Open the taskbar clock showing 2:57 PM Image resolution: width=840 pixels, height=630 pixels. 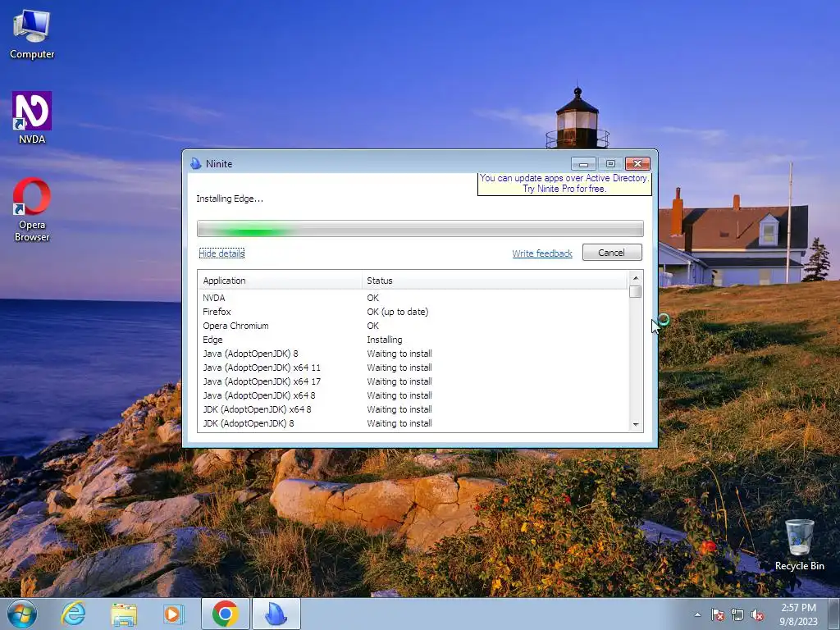point(798,614)
